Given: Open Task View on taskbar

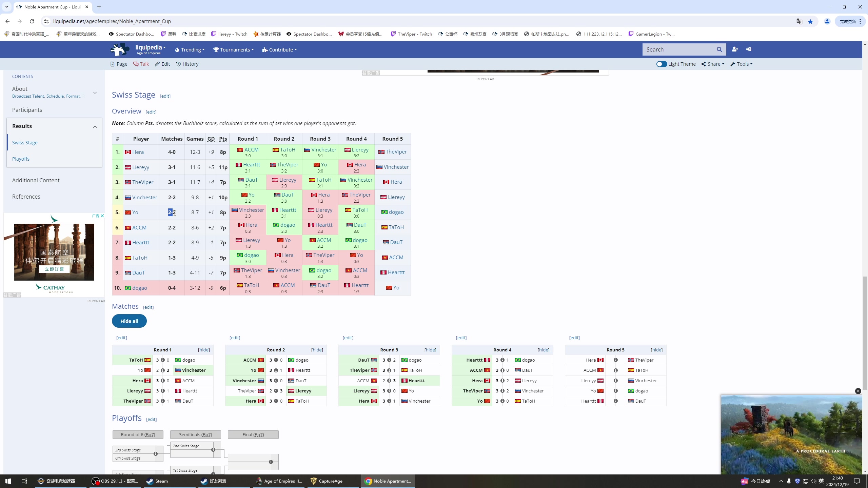Looking at the screenshot, I should pyautogui.click(x=24, y=481).
